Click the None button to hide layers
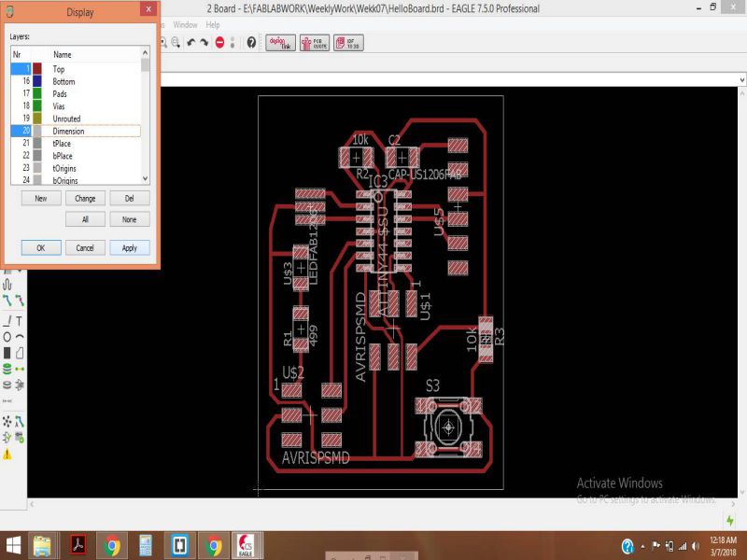 click(x=129, y=219)
